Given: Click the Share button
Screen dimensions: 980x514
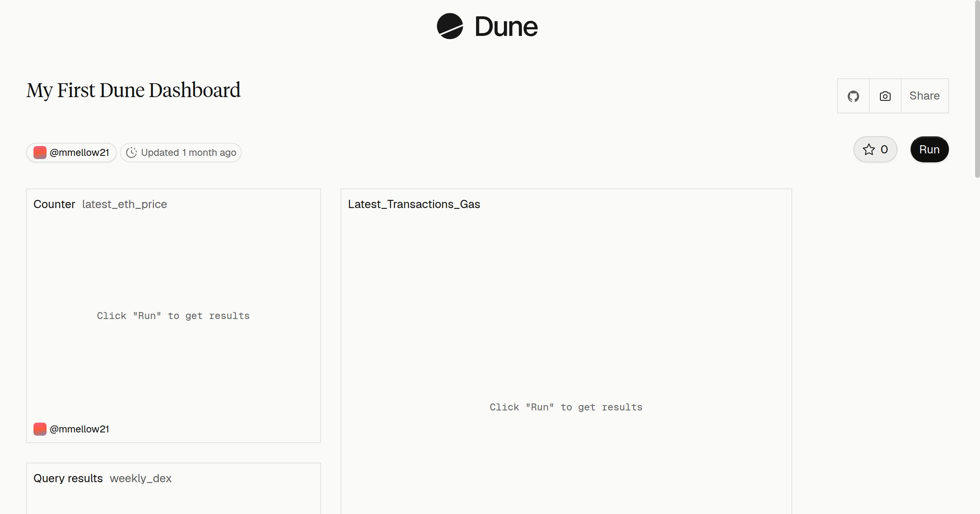Looking at the screenshot, I should tap(925, 96).
